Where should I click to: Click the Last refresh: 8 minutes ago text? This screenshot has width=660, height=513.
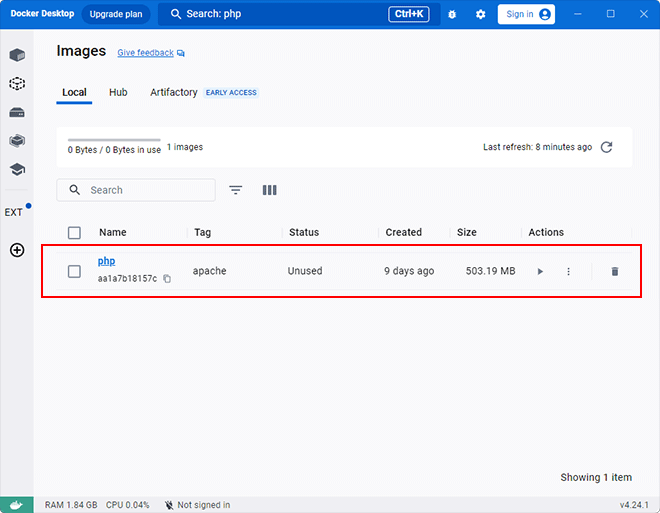tap(537, 147)
